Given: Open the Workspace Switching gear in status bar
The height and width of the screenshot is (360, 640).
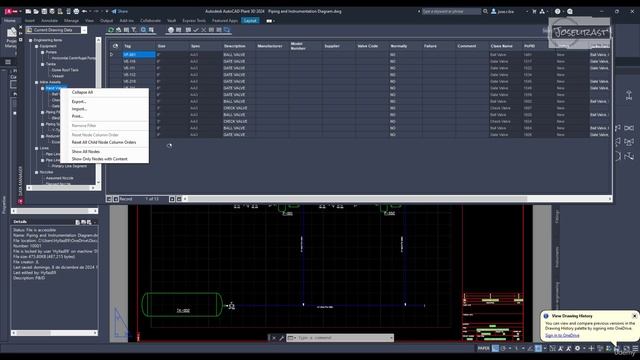Looking at the screenshot, I should click(x=577, y=349).
